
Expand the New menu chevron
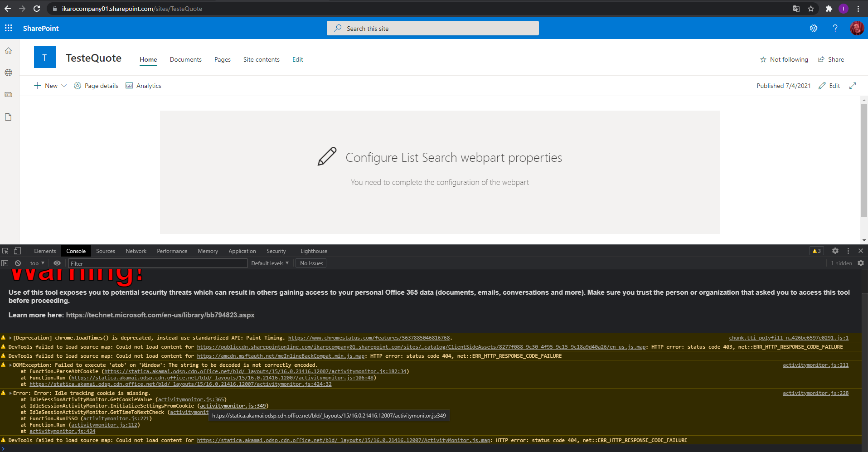pyautogui.click(x=64, y=86)
